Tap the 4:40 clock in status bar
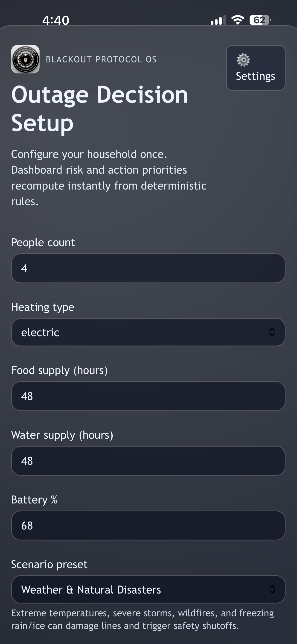 [56, 20]
